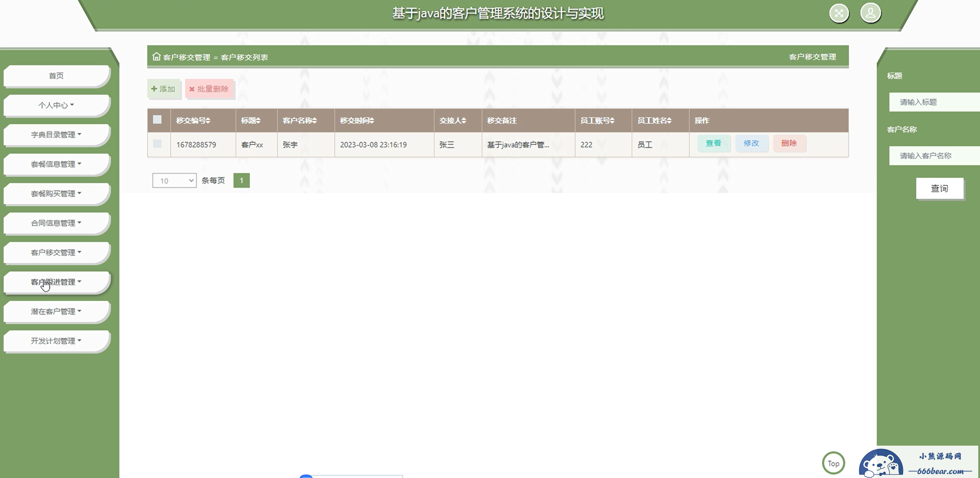The width and height of the screenshot is (980, 478).
Task: Expand 套餐购买管理 sidebar menu
Action: 56,193
